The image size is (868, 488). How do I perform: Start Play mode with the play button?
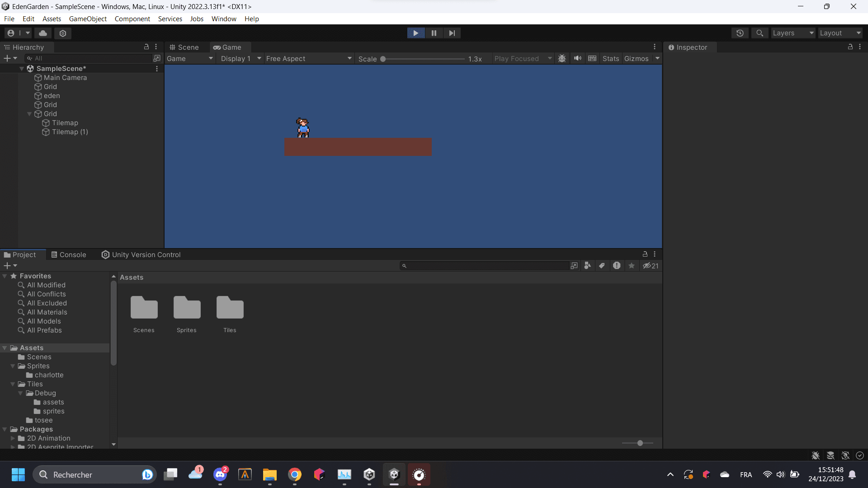416,33
